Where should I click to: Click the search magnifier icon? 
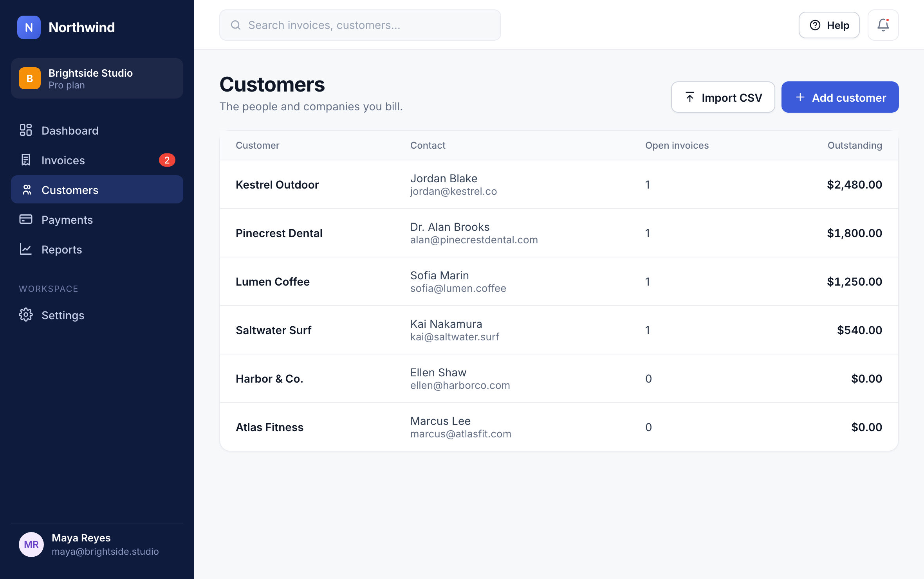[x=236, y=25]
